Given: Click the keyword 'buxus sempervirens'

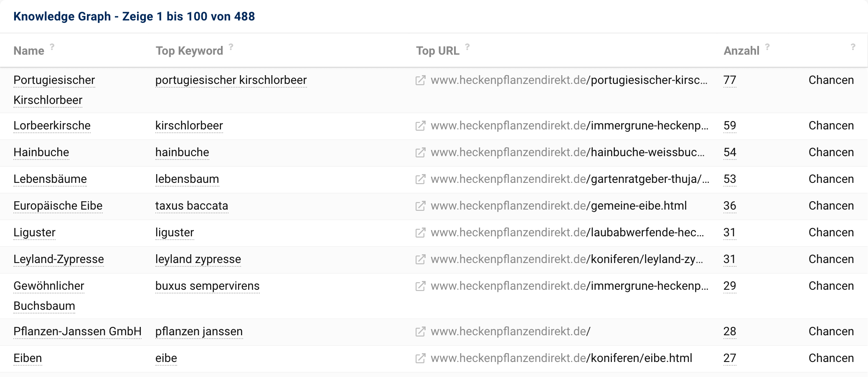Looking at the screenshot, I should (x=207, y=286).
